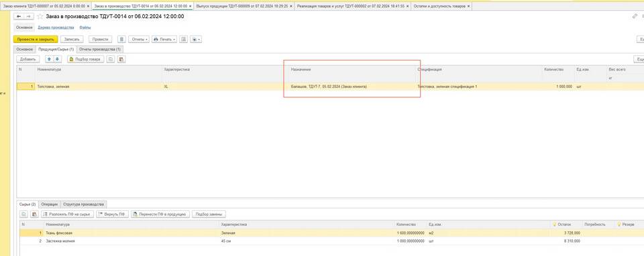Open the Операции tab
This screenshot has height=256, width=644.
tap(49, 204)
